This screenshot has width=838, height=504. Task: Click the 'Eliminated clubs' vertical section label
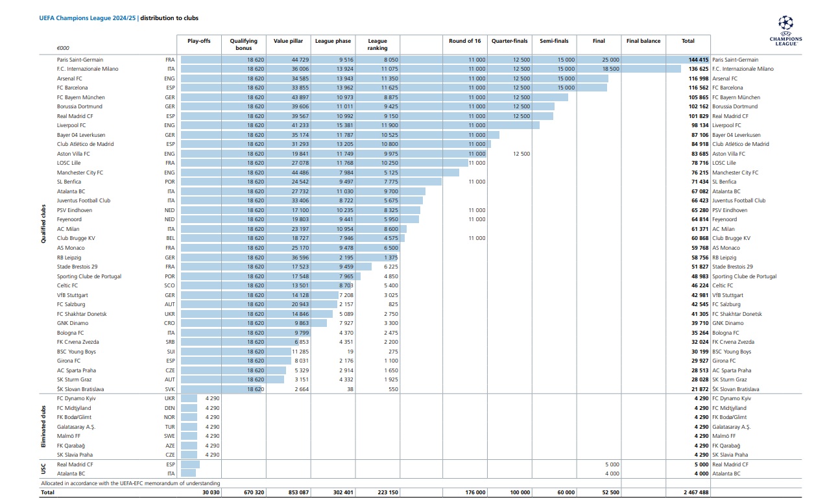coord(43,426)
